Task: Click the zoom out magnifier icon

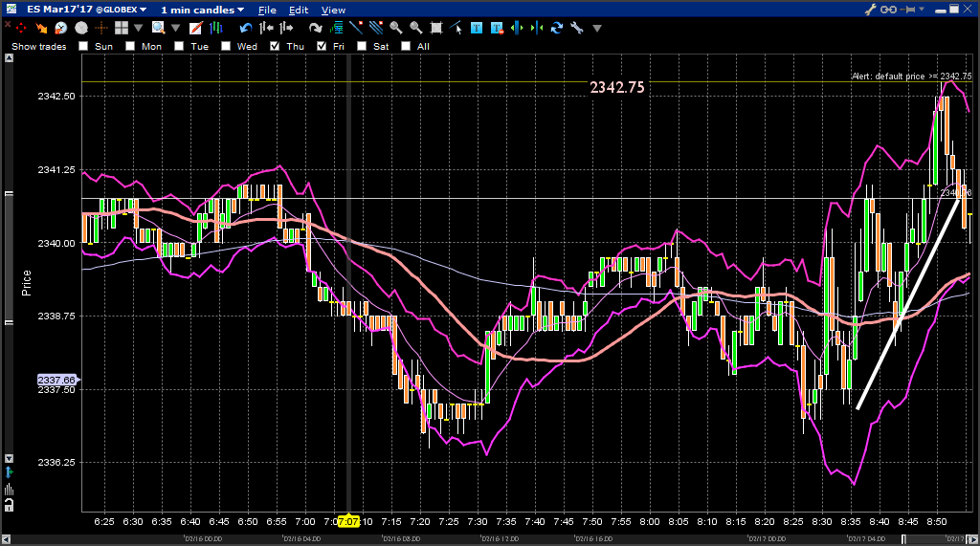Action: [x=416, y=28]
